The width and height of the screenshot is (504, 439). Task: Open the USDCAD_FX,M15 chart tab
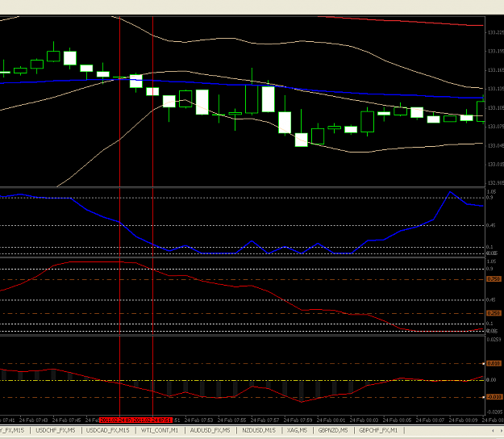click(x=108, y=430)
